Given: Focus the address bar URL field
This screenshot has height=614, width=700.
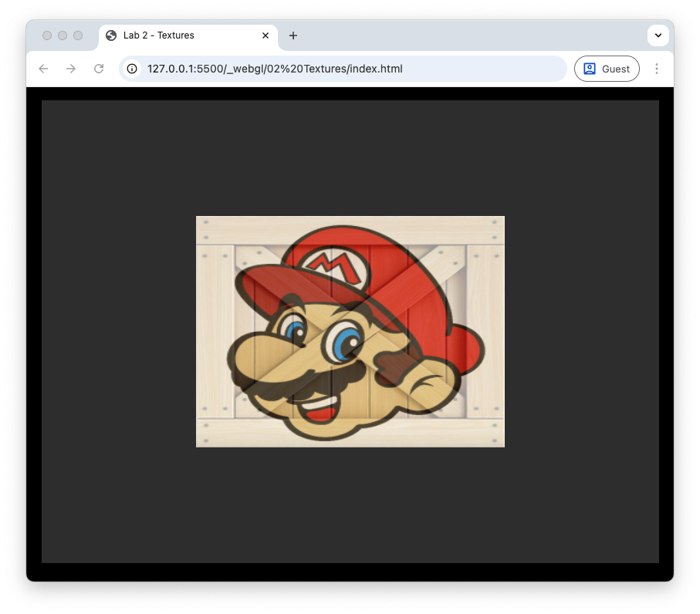Looking at the screenshot, I should click(347, 69).
